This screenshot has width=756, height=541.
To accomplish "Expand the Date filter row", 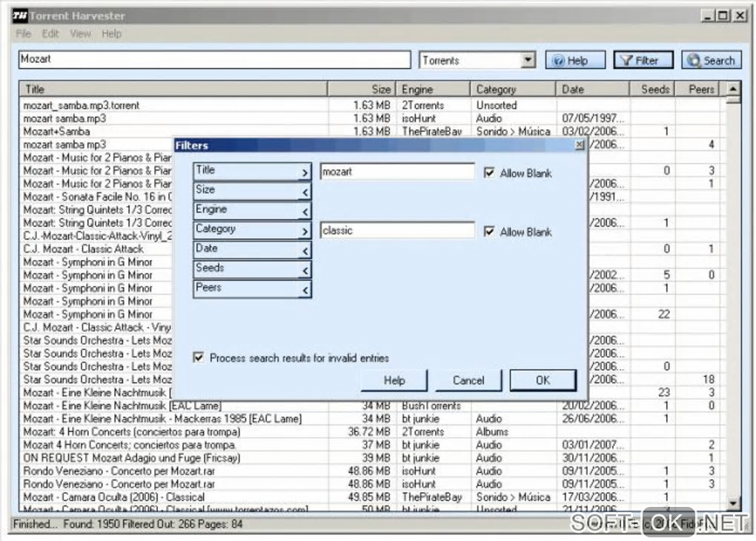I will [x=305, y=250].
